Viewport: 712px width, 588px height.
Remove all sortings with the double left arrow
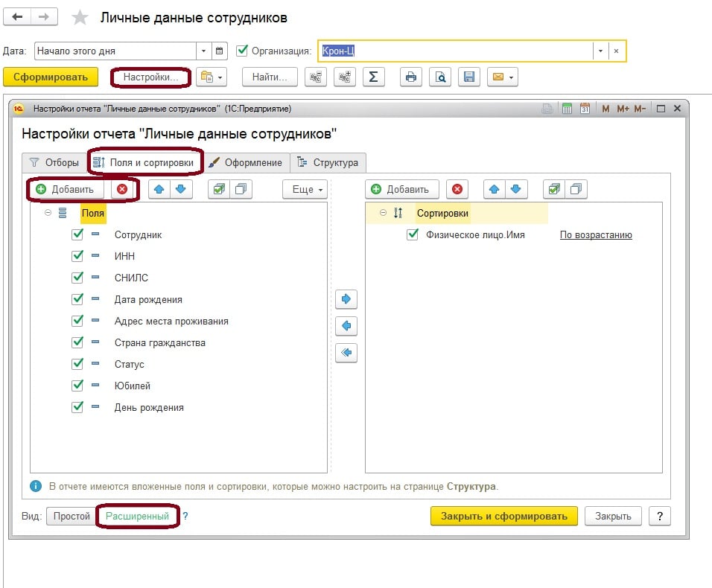(x=346, y=353)
